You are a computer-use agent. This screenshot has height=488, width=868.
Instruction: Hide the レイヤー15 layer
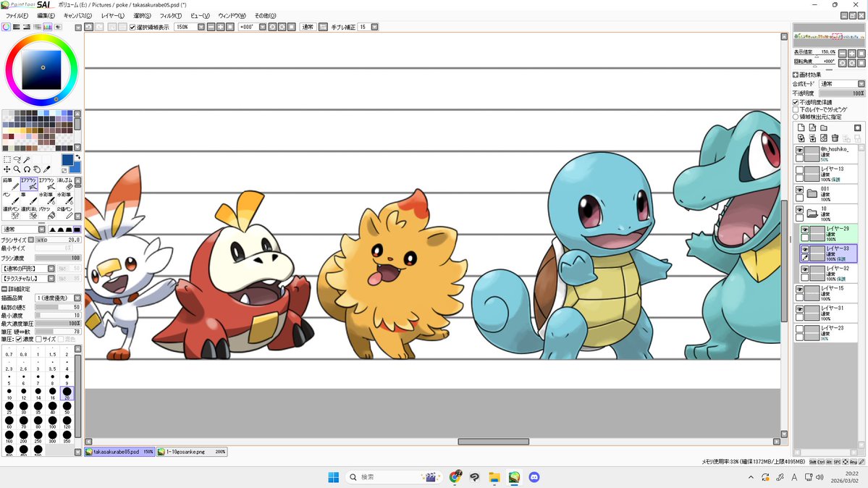coord(799,290)
